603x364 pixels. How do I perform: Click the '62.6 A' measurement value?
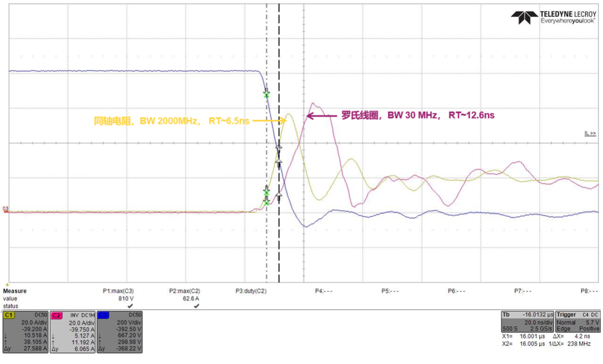pos(191,299)
